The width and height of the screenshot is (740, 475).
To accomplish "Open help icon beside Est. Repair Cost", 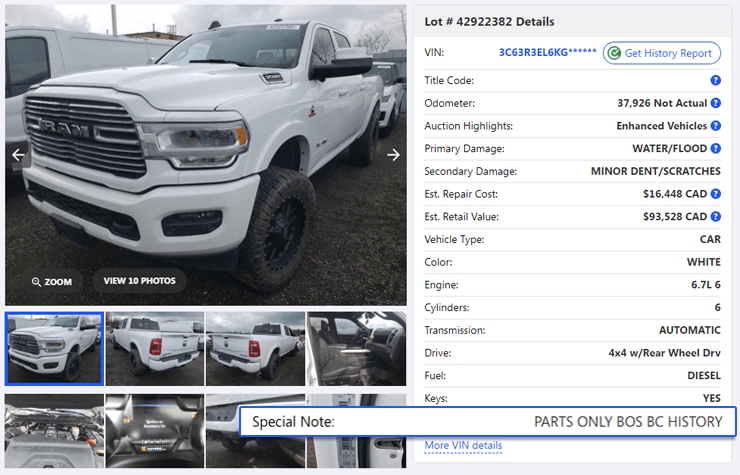I will (715, 194).
